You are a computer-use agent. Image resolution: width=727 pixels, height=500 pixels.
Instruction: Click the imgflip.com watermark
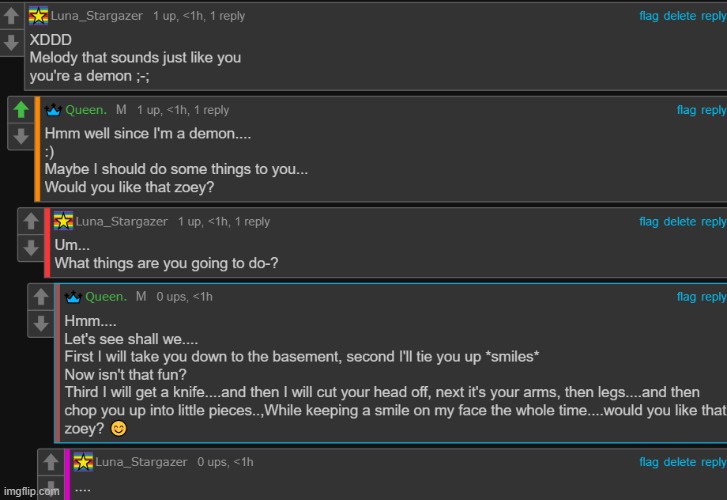click(x=32, y=491)
